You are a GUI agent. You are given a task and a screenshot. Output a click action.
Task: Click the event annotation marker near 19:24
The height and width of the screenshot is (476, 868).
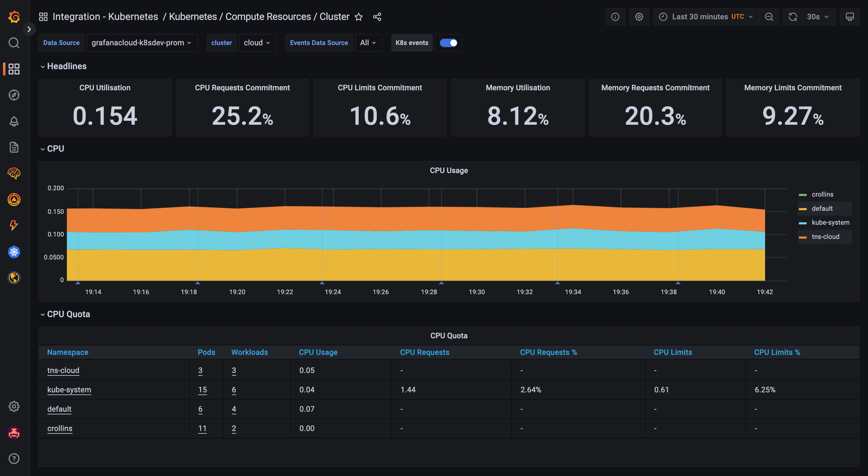322,283
